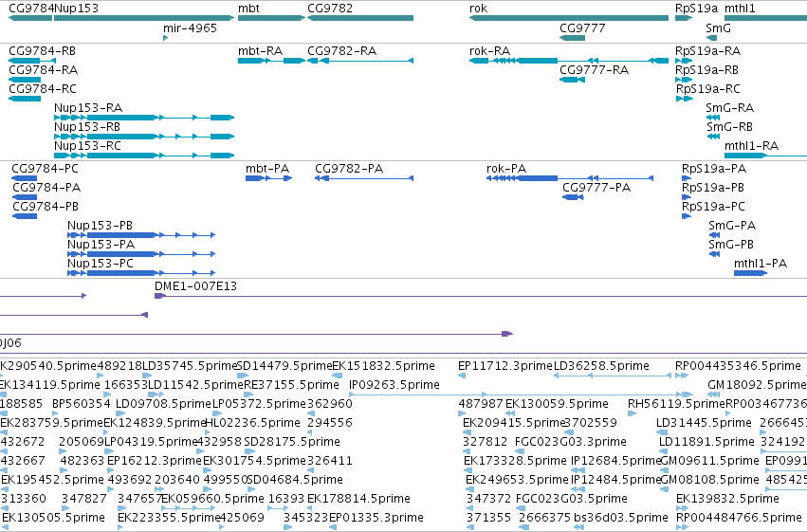Select EST EK249653.5prime
Screen dimensions: 807x532
(x=469, y=489)
